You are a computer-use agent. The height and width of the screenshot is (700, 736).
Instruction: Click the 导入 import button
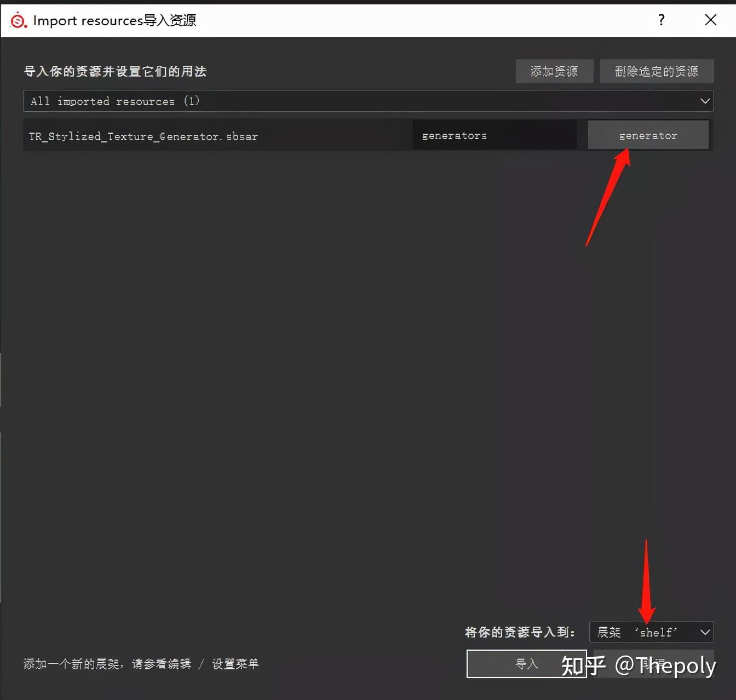[527, 664]
